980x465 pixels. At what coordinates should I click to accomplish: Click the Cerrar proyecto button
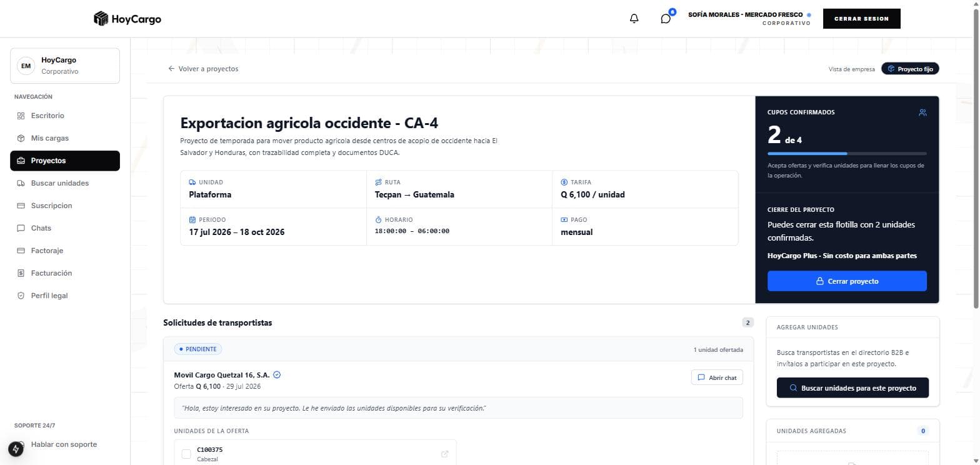coord(847,281)
